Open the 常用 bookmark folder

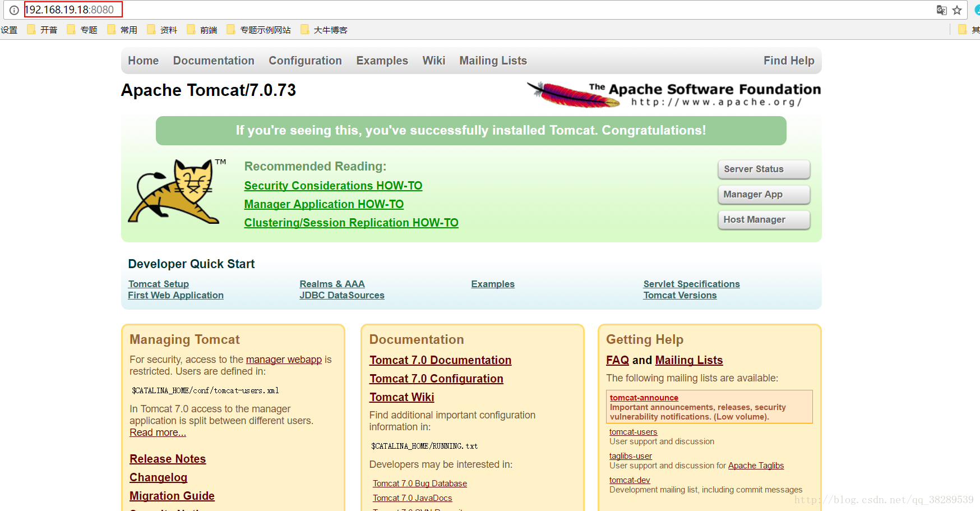pos(122,30)
